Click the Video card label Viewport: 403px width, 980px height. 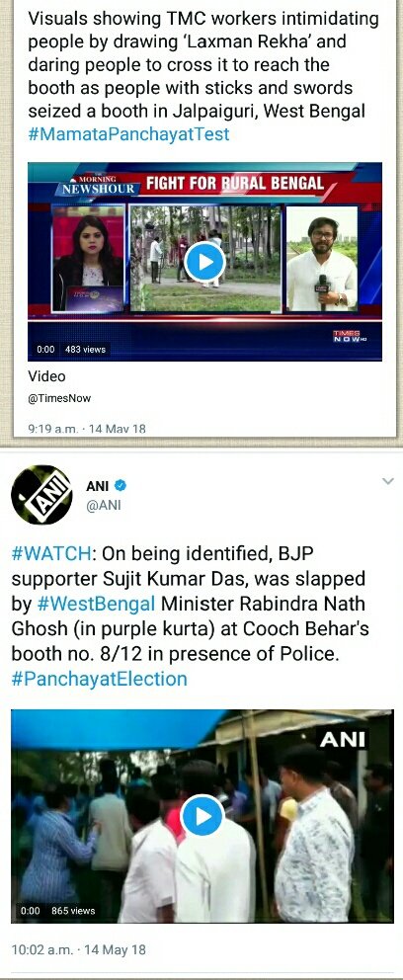(x=46, y=376)
